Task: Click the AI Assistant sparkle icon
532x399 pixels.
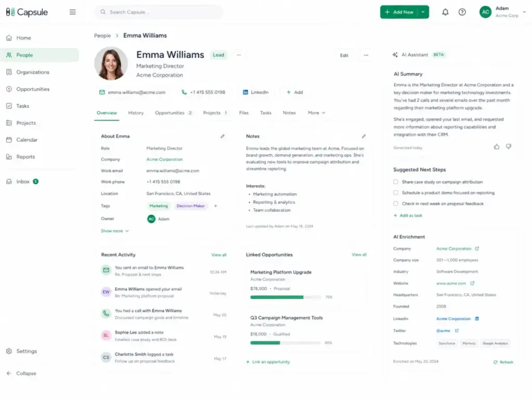Action: [395, 55]
